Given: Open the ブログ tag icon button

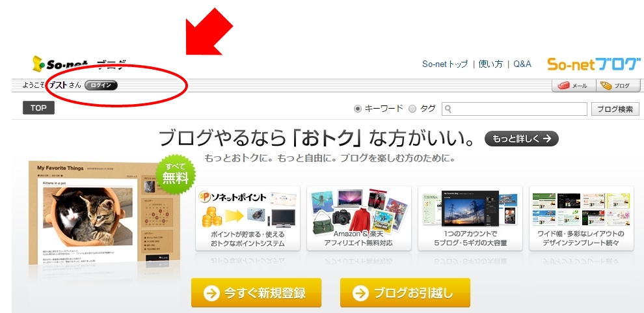Looking at the screenshot, I should (x=618, y=85).
